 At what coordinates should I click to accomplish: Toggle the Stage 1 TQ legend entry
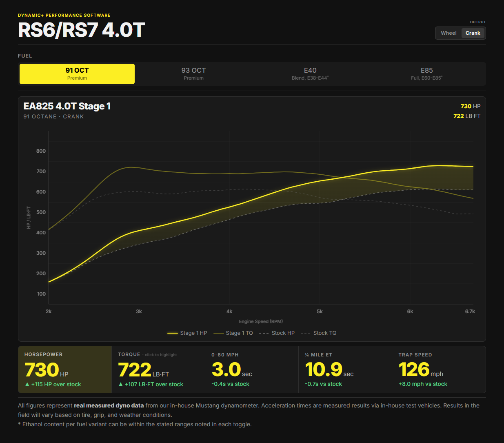click(233, 333)
